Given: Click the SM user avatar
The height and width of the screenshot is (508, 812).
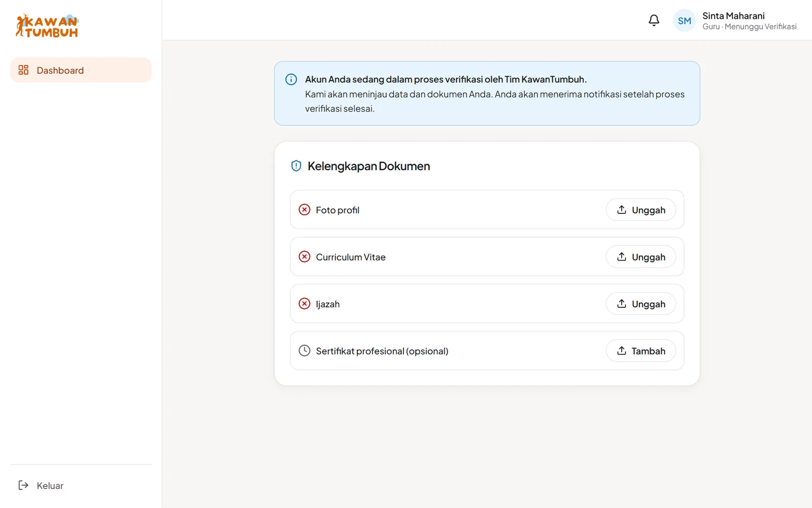Looking at the screenshot, I should pyautogui.click(x=684, y=21).
